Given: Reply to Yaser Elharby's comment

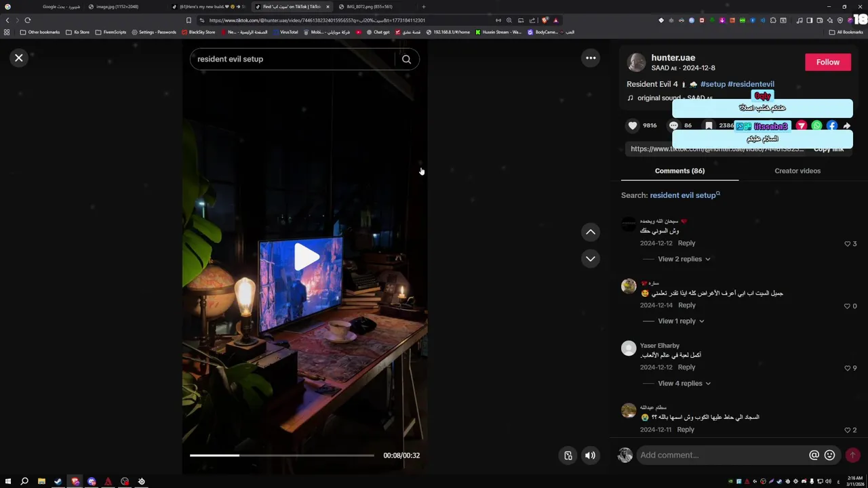Looking at the screenshot, I should [686, 367].
